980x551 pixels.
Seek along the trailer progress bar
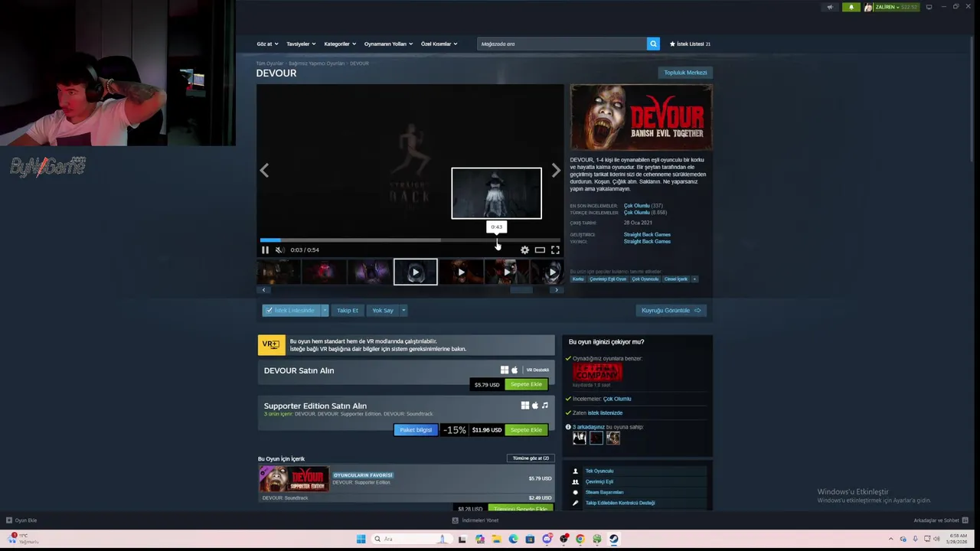410,240
